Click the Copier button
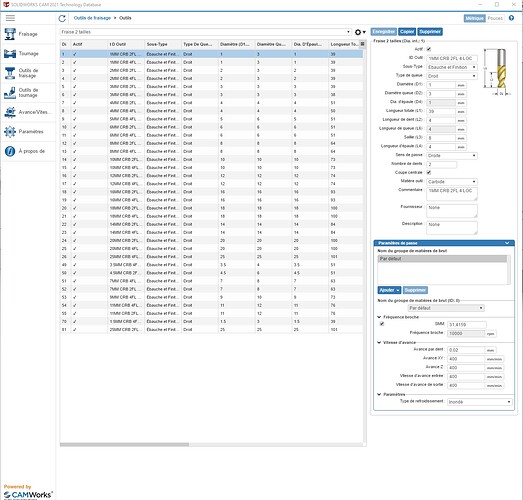Viewport: 523px width, 500px height. [407, 32]
